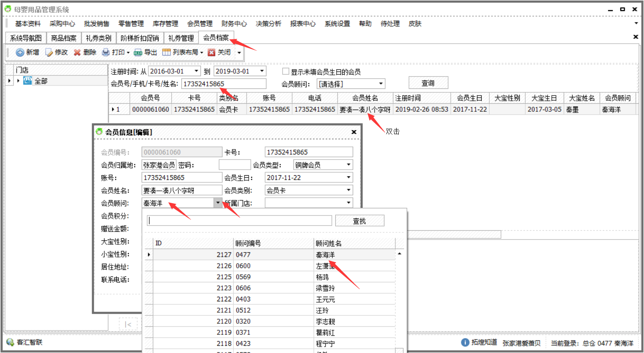Click the 客汇智联 icon in status bar
This screenshot has width=644, height=353.
coord(10,342)
